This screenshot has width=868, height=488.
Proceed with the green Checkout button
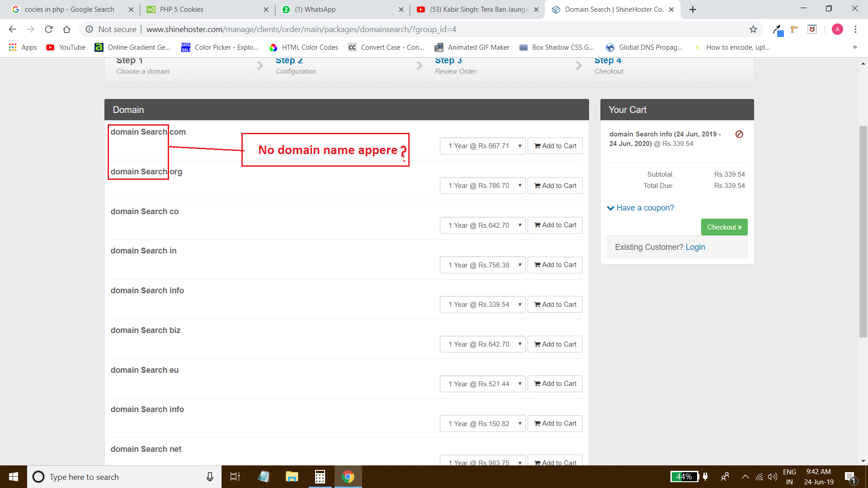click(724, 227)
